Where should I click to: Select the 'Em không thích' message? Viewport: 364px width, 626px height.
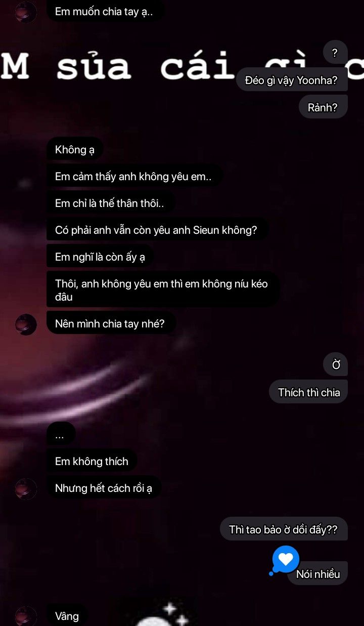(x=92, y=461)
